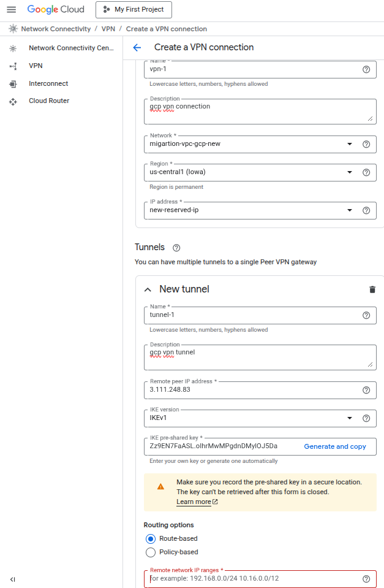Click the Remote network IP ranges field
384x588 pixels.
click(x=251, y=579)
